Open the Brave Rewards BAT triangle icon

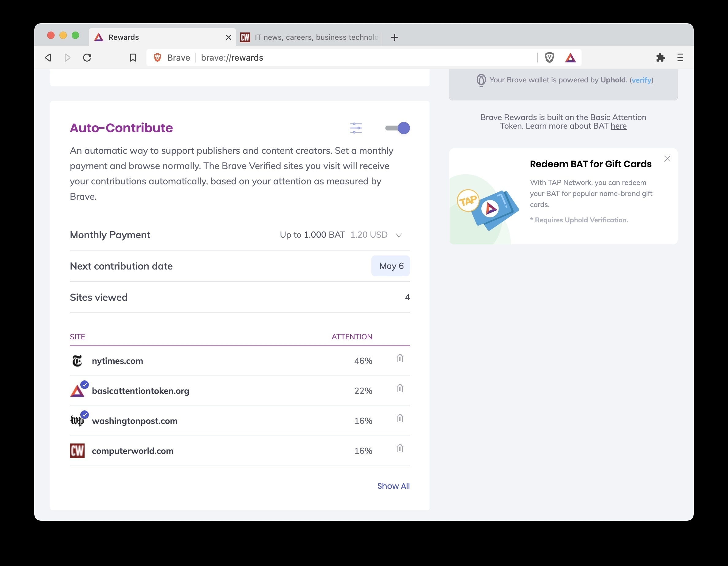(570, 58)
